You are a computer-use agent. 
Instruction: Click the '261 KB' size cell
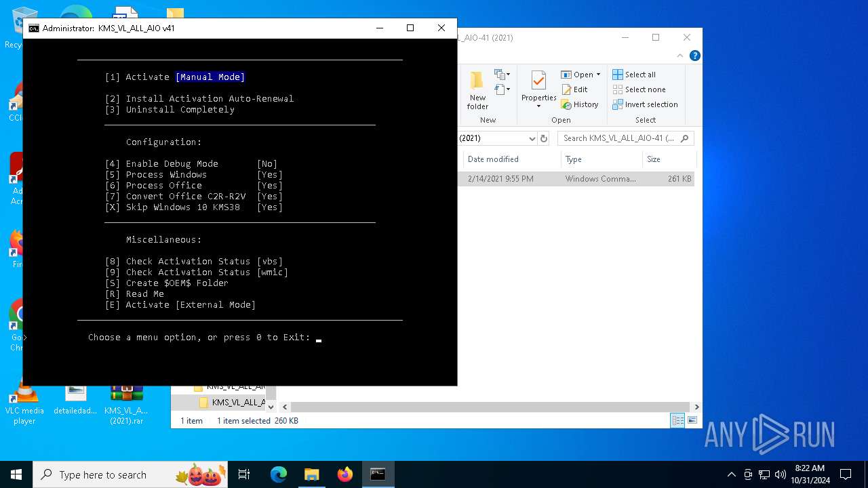pos(679,179)
